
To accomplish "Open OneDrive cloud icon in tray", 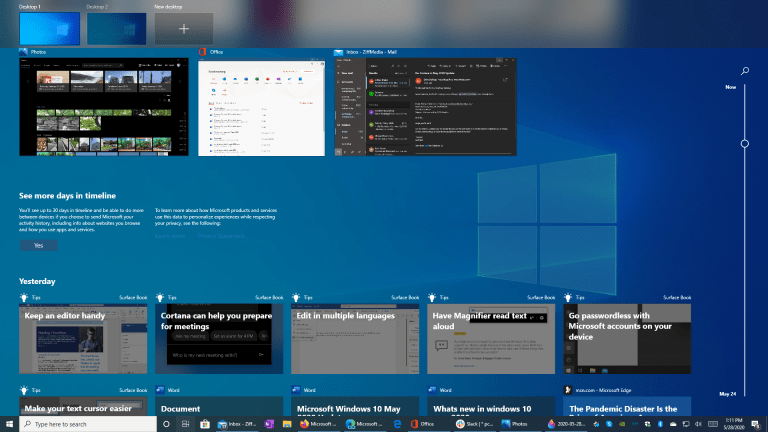I will pos(673,424).
